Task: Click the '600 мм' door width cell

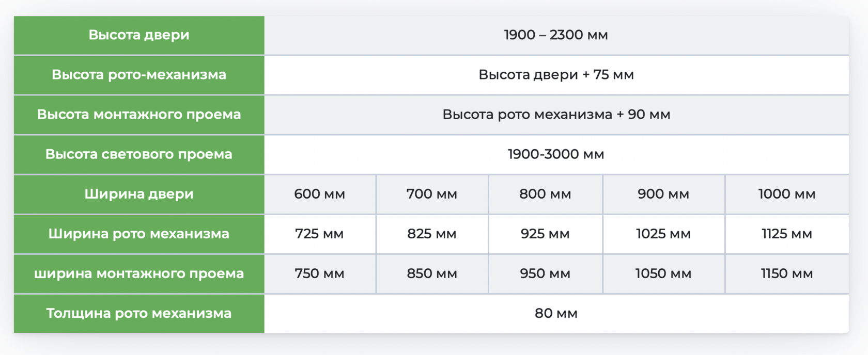Action: tap(320, 194)
